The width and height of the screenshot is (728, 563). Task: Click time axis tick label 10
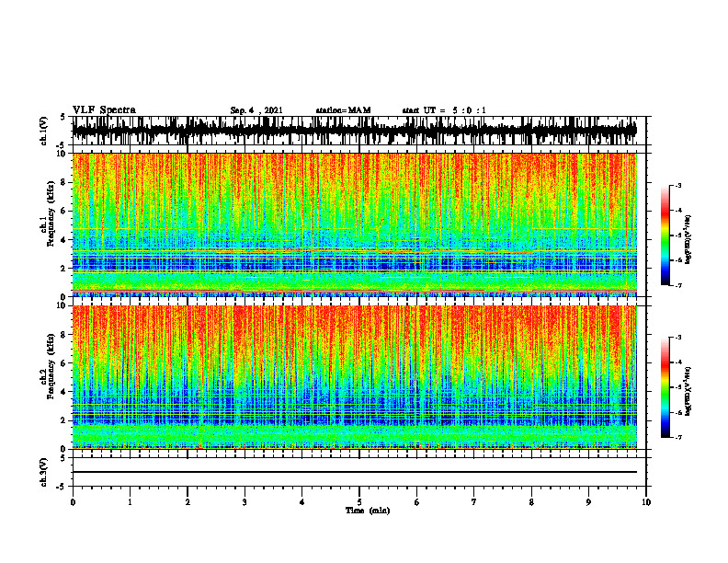coord(646,502)
